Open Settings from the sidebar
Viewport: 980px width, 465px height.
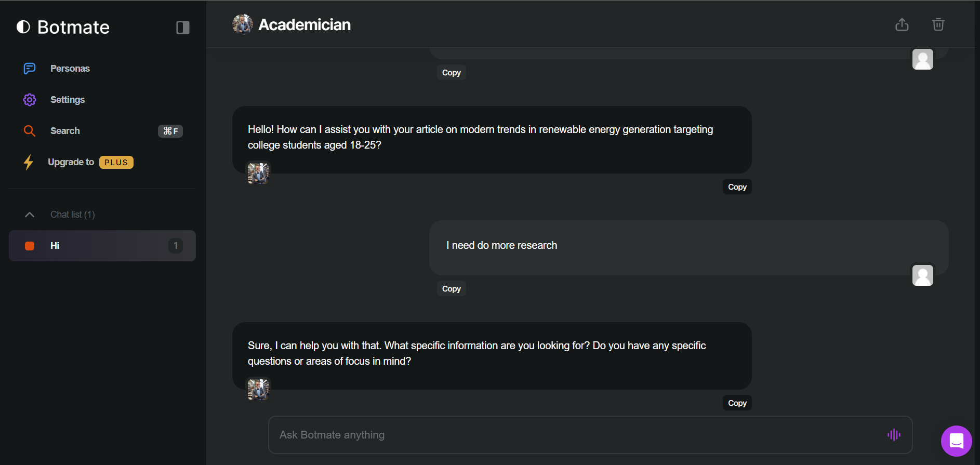pos(67,100)
